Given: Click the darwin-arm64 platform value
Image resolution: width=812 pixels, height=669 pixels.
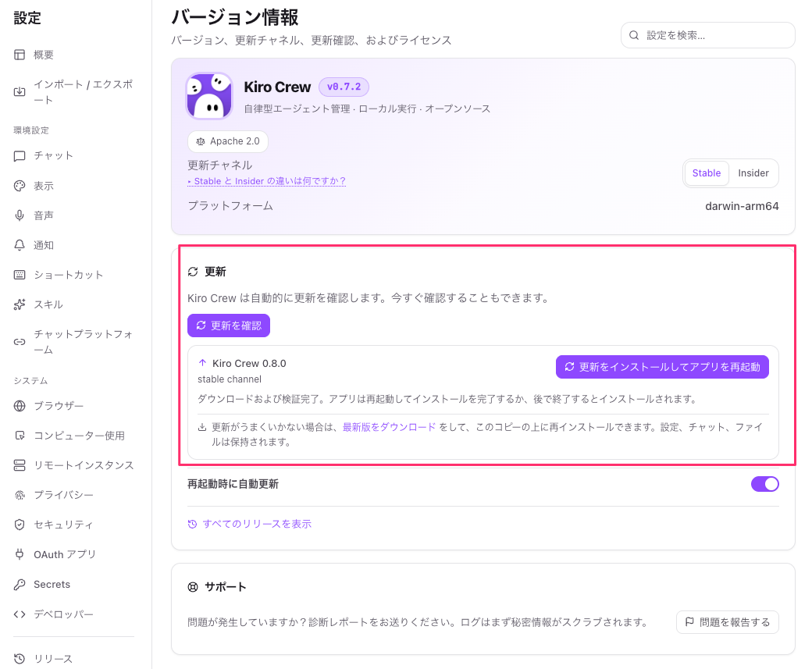Looking at the screenshot, I should 742,206.
